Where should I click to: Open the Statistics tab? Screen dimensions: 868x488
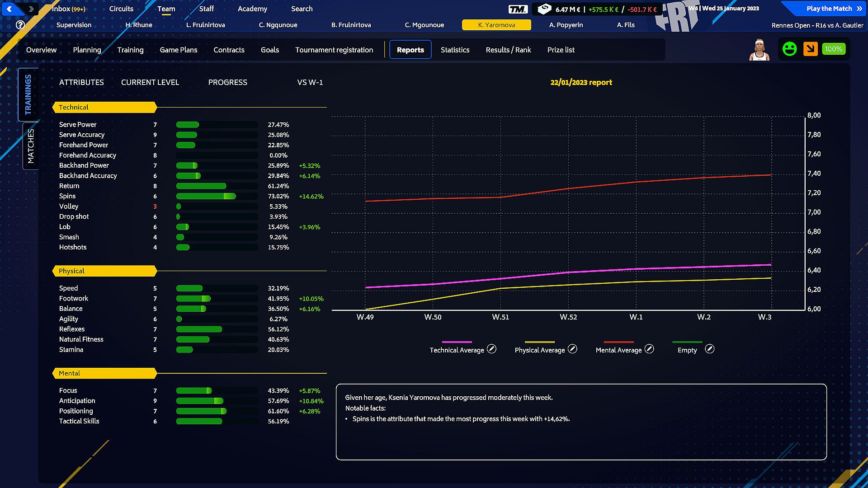[455, 50]
